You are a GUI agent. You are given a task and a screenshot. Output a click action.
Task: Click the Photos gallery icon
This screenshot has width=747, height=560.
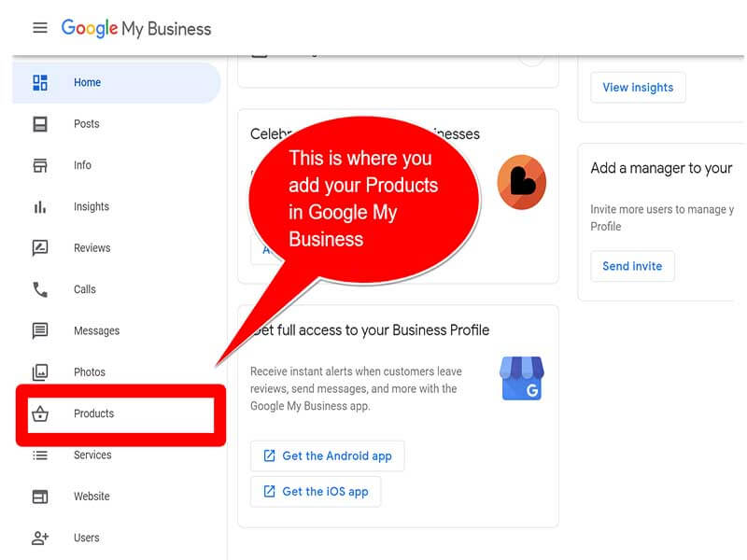pyautogui.click(x=40, y=371)
